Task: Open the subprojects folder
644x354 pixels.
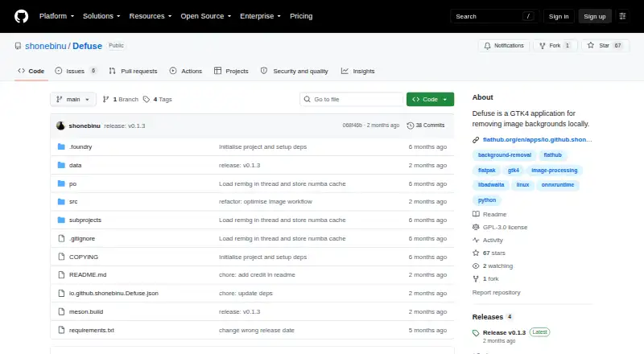Action: coord(85,220)
